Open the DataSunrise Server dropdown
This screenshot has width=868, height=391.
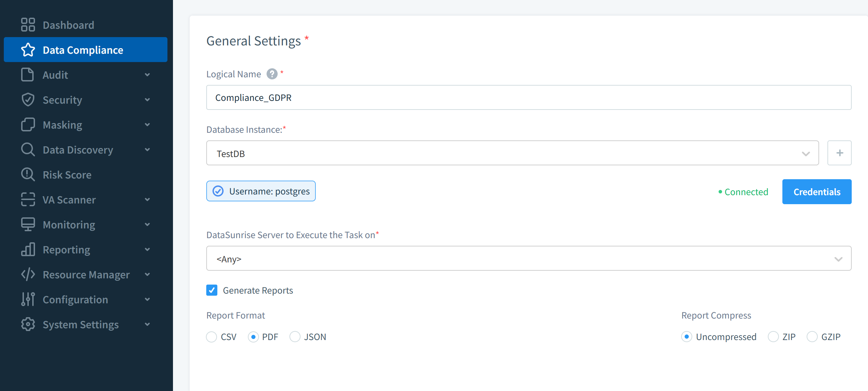[839, 258]
